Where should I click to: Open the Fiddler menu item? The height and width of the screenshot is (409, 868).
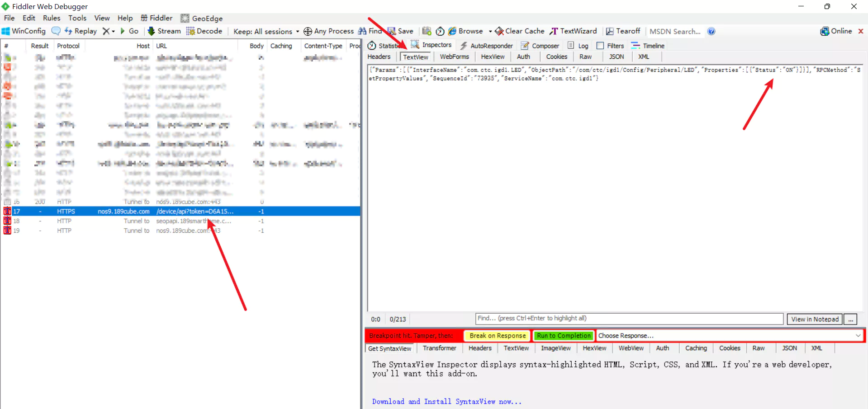(x=157, y=18)
